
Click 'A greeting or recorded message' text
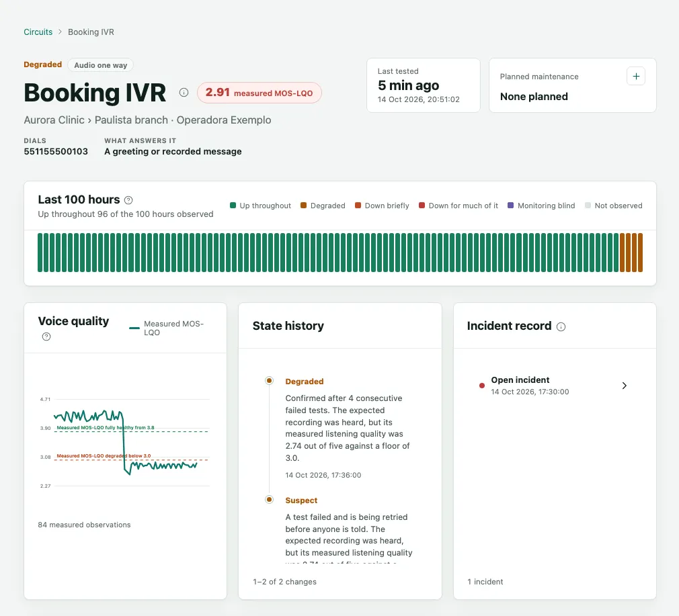pos(173,151)
